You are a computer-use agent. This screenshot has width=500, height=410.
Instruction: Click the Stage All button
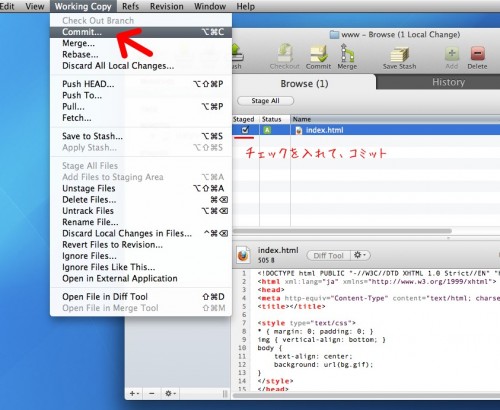pyautogui.click(x=265, y=101)
